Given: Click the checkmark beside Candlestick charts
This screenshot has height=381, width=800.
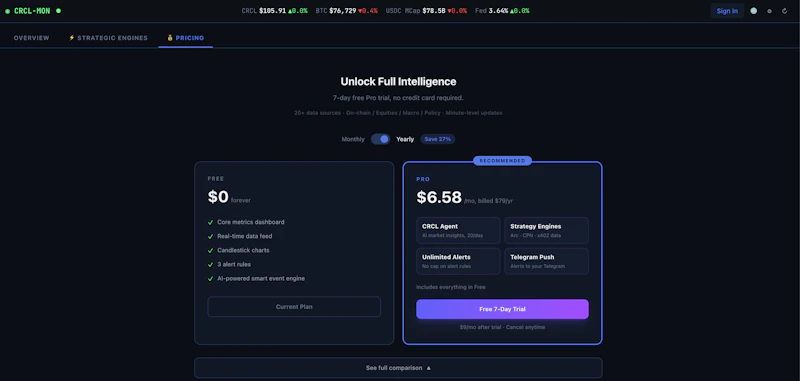Looking at the screenshot, I should click(x=210, y=250).
